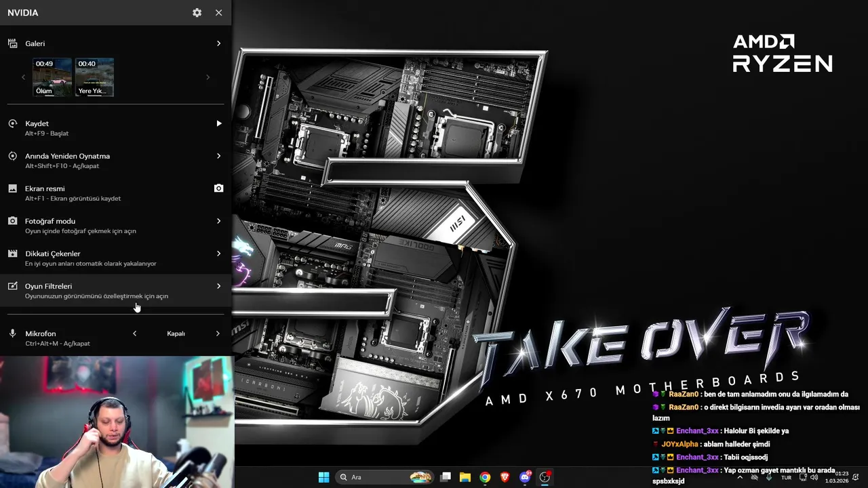Open Dikkati Çekenler
This screenshot has height=488, width=868.
coord(115,258)
